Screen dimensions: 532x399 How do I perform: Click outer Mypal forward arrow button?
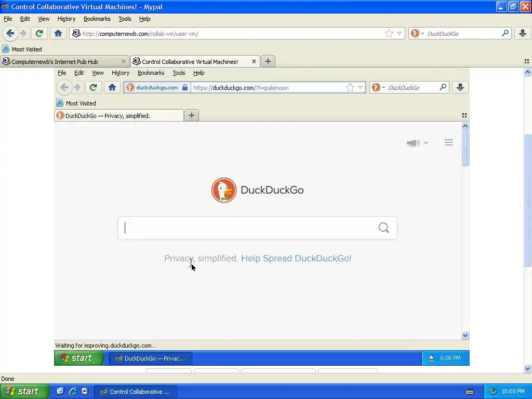click(23, 33)
